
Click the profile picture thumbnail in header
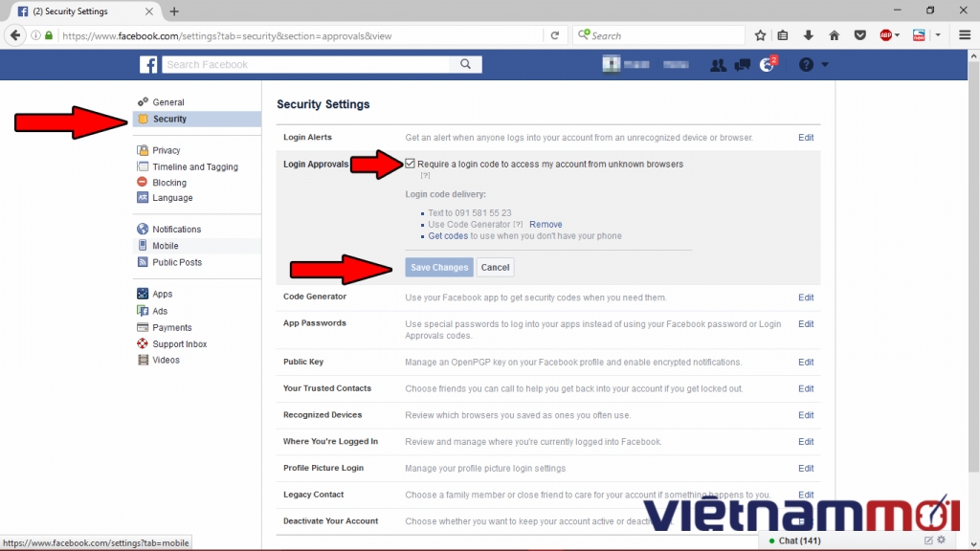tap(611, 64)
